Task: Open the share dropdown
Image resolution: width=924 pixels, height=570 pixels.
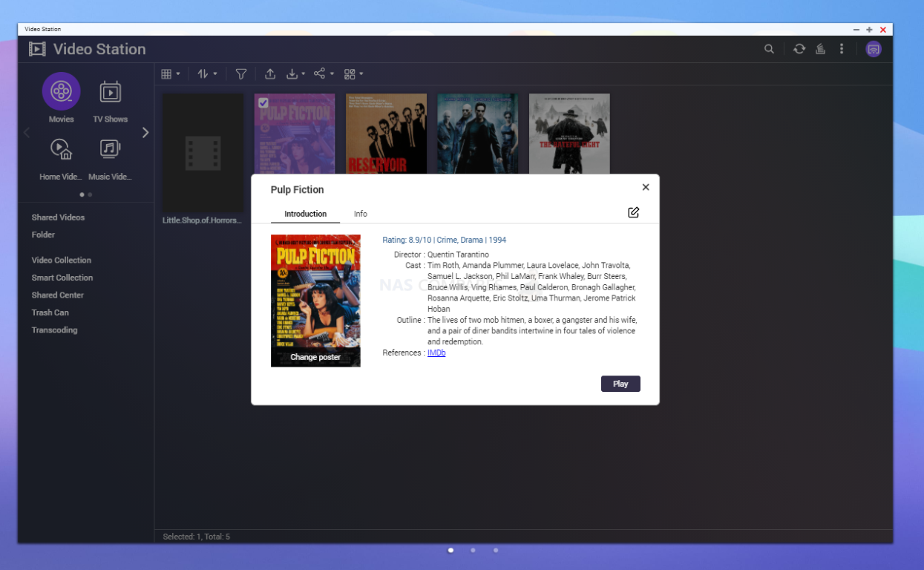Action: coord(324,73)
